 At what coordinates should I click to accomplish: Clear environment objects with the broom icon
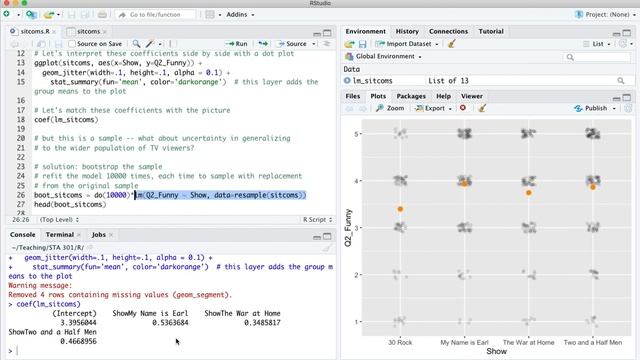pos(451,44)
